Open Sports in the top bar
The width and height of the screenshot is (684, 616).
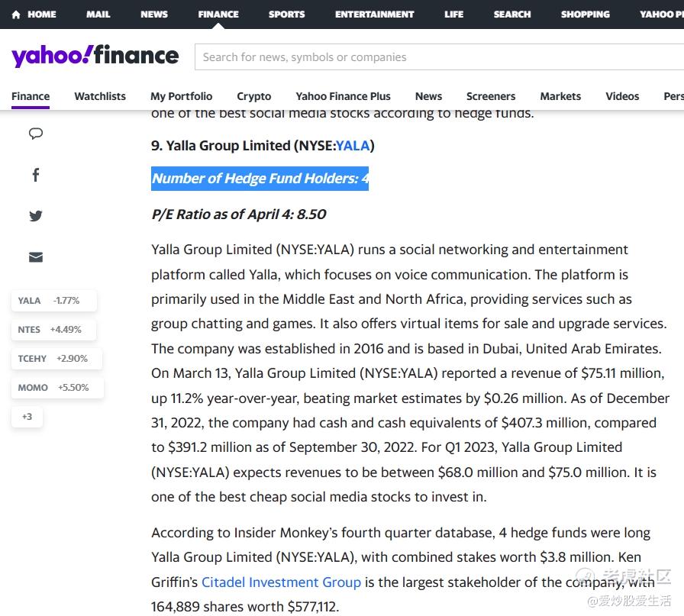coord(286,15)
